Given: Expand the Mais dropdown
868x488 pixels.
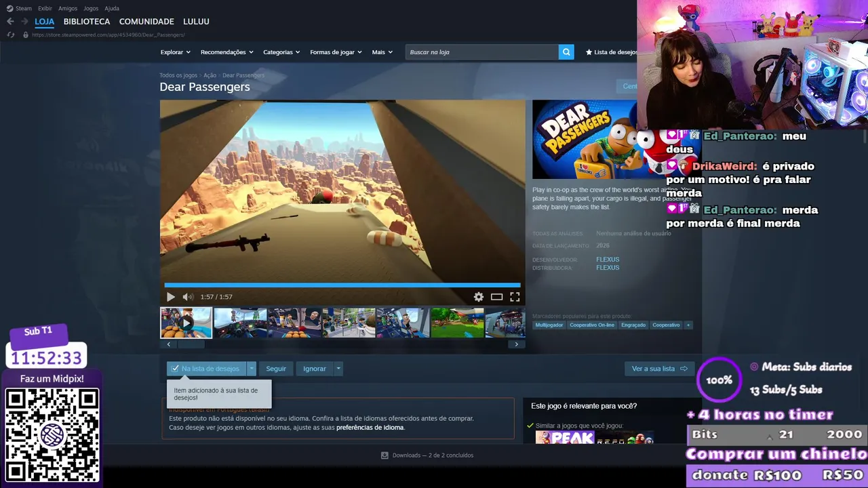Looking at the screenshot, I should (x=382, y=52).
